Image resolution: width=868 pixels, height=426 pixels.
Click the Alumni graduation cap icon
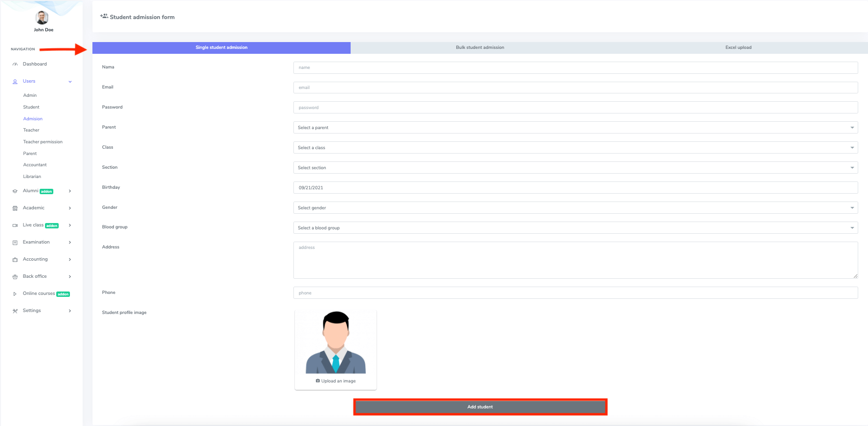pyautogui.click(x=15, y=191)
